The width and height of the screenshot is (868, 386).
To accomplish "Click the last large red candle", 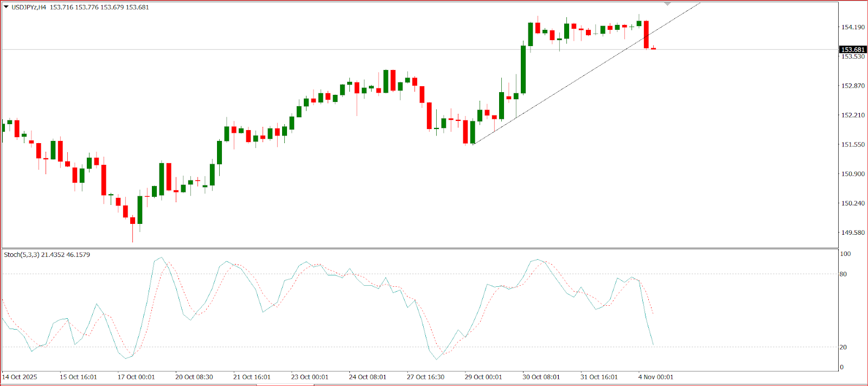I will click(x=646, y=35).
